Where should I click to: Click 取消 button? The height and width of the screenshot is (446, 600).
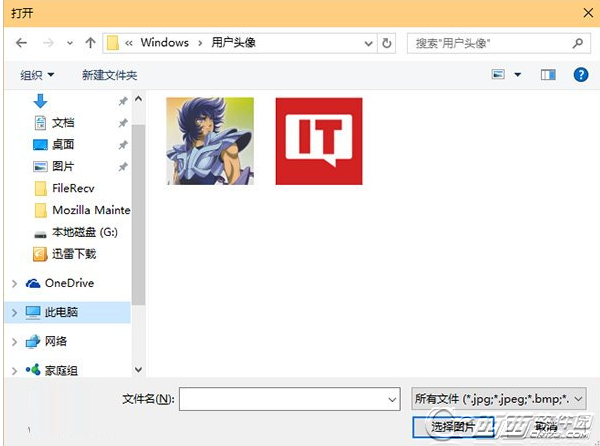546,427
